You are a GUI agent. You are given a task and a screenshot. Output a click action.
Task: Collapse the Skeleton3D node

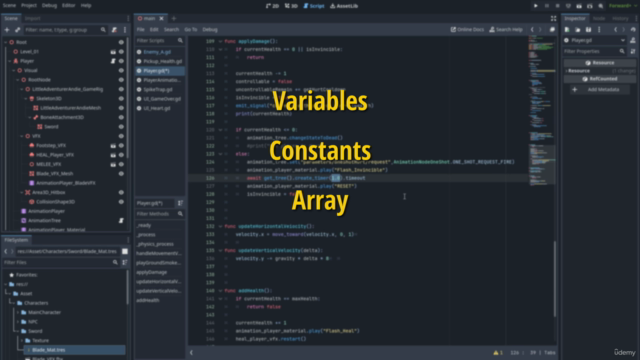(26, 98)
